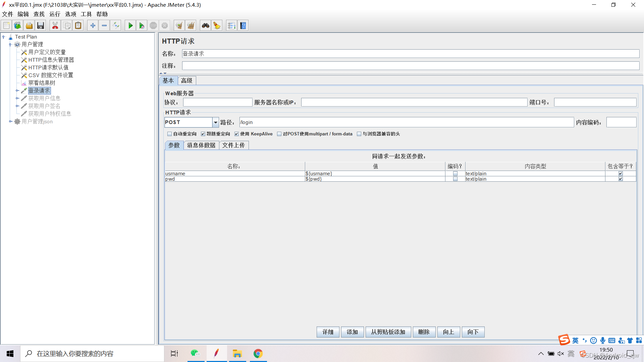The height and width of the screenshot is (362, 644).
Task: Click the 从剪贴板添加 button
Action: 388,332
